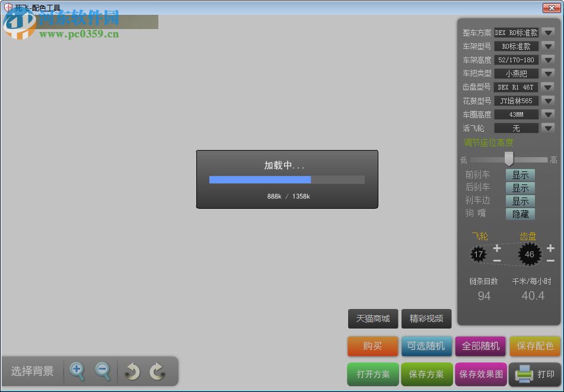Click the 活飞轮 无 value field

516,128
